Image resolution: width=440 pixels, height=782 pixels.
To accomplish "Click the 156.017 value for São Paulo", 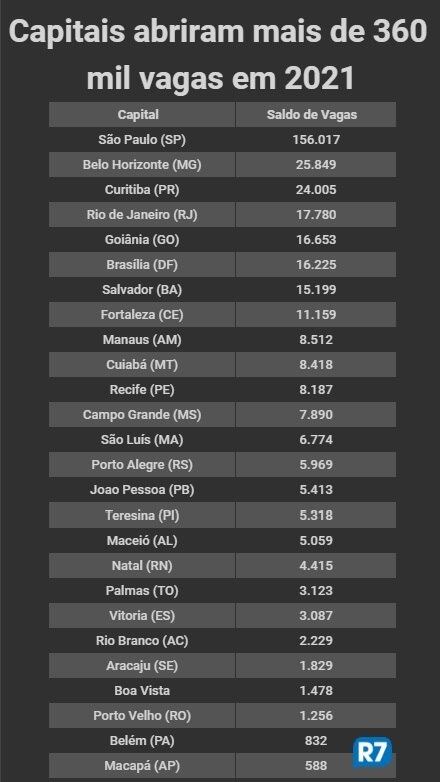I will [316, 140].
